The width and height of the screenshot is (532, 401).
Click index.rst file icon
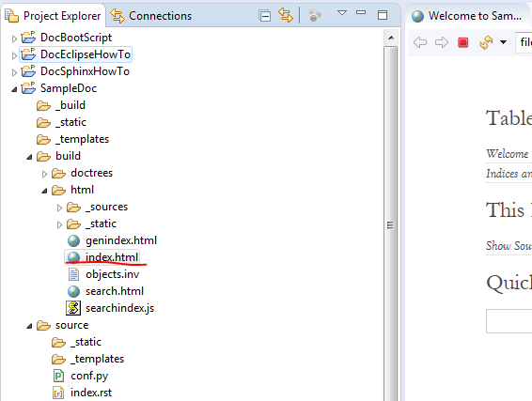coord(58,393)
